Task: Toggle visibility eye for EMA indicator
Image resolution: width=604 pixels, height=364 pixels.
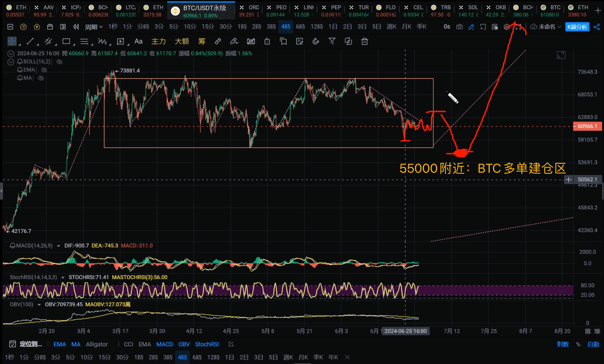Action: point(44,70)
